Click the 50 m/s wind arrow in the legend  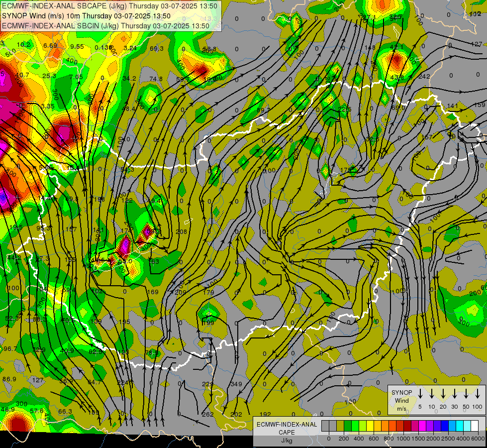pyautogui.click(x=466, y=393)
